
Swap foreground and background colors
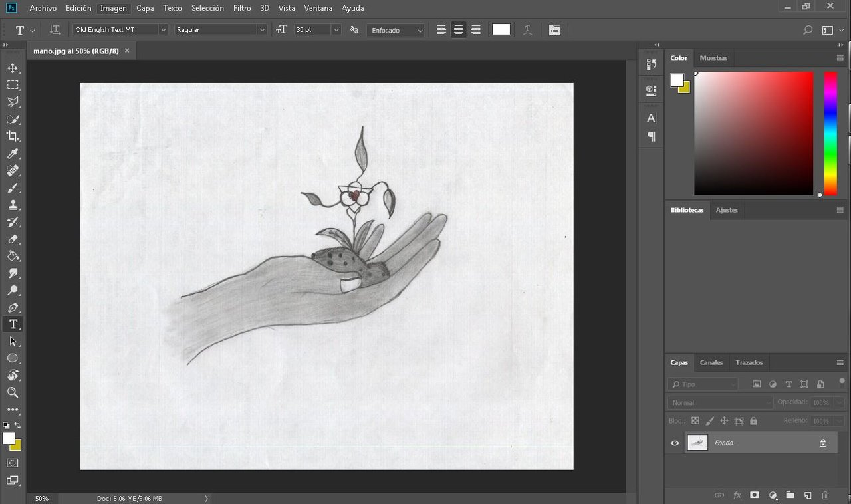pos(18,425)
